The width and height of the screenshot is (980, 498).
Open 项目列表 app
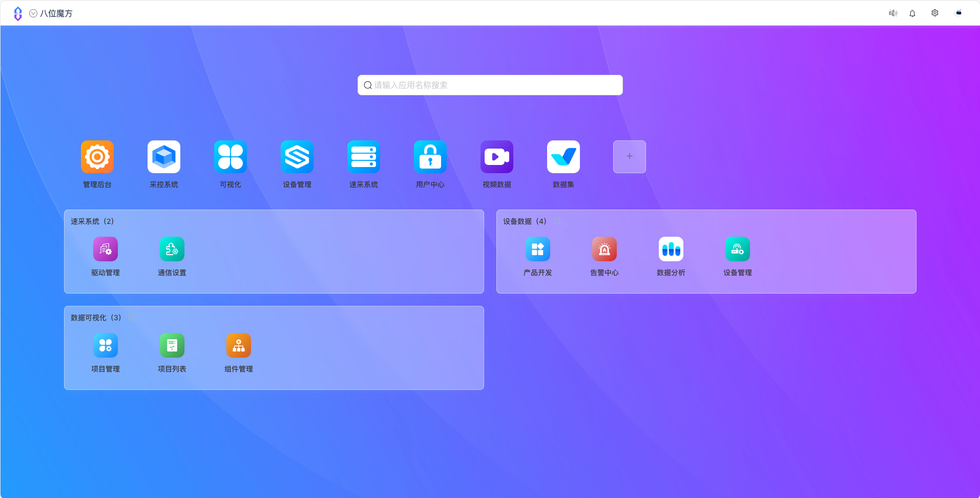(x=172, y=345)
